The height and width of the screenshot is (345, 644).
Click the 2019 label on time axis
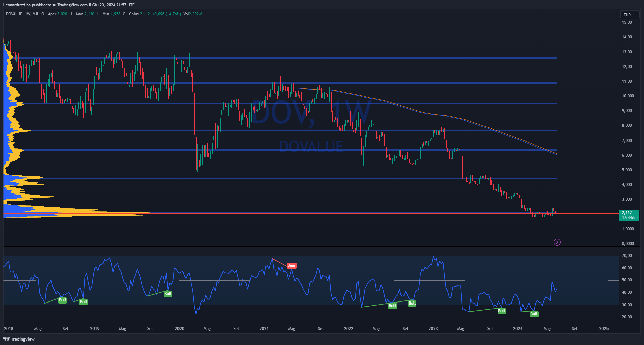pyautogui.click(x=95, y=329)
